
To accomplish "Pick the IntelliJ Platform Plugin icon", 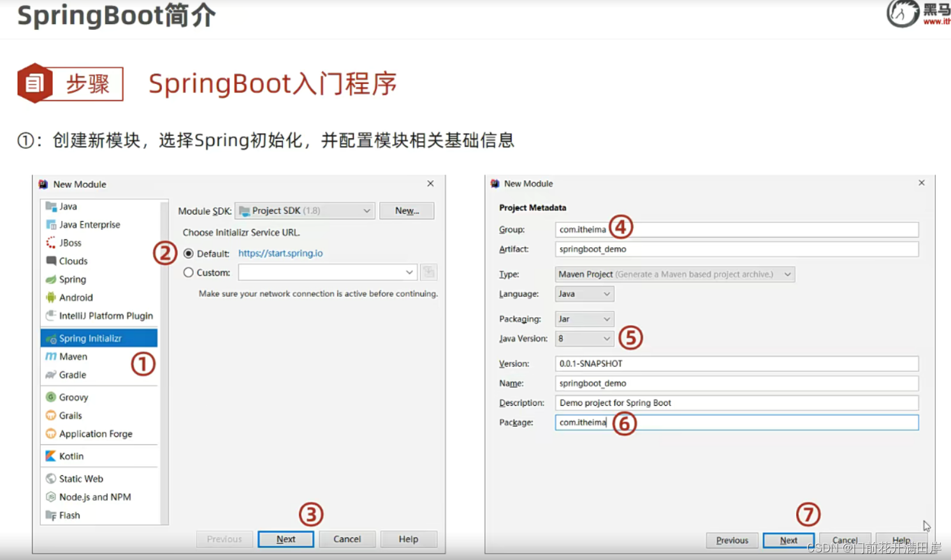I will click(x=51, y=315).
